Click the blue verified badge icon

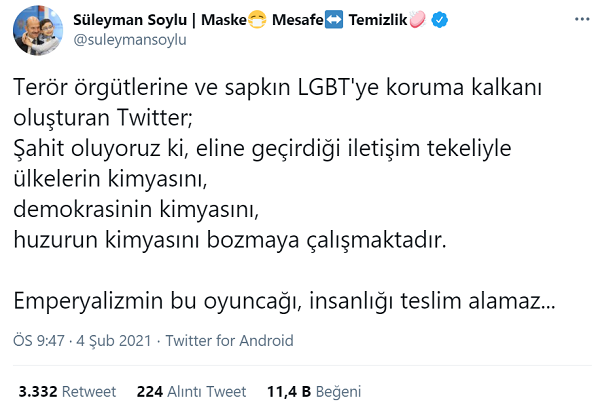439,20
